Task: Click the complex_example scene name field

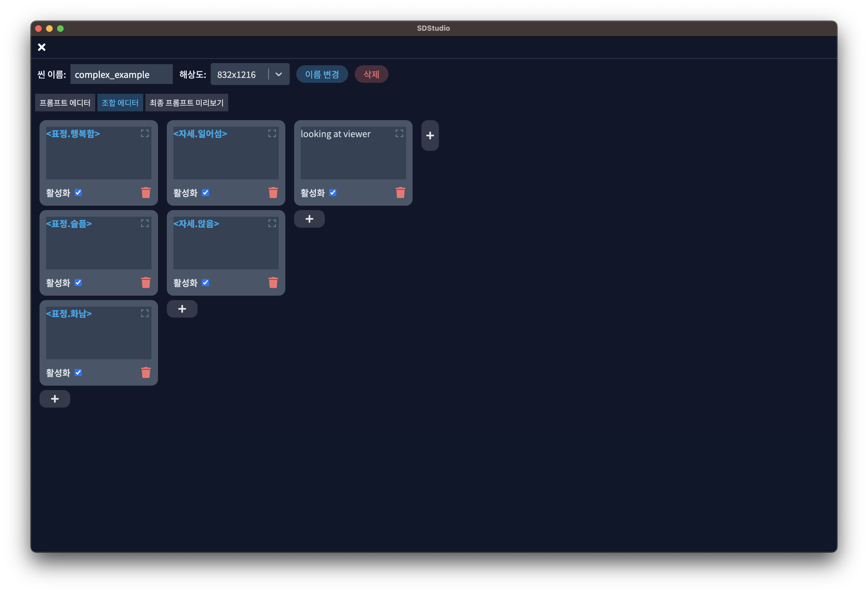Action: 121,74
